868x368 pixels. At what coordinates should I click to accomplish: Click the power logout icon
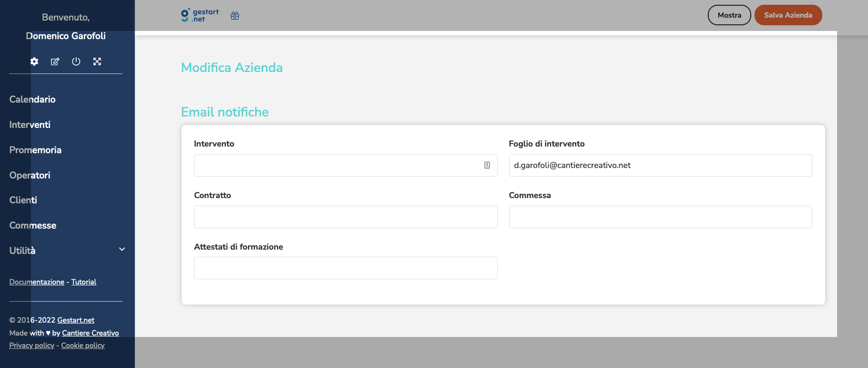(76, 62)
